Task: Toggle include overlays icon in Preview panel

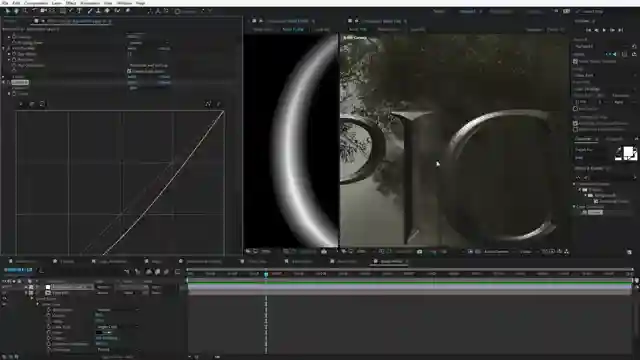Action: pyautogui.click(x=624, y=54)
